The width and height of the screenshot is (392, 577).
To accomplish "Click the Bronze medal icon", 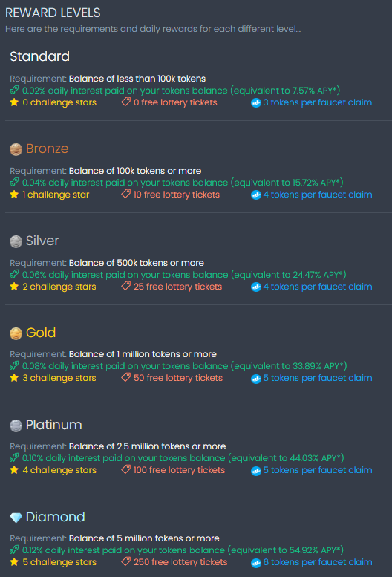I will 16,149.
